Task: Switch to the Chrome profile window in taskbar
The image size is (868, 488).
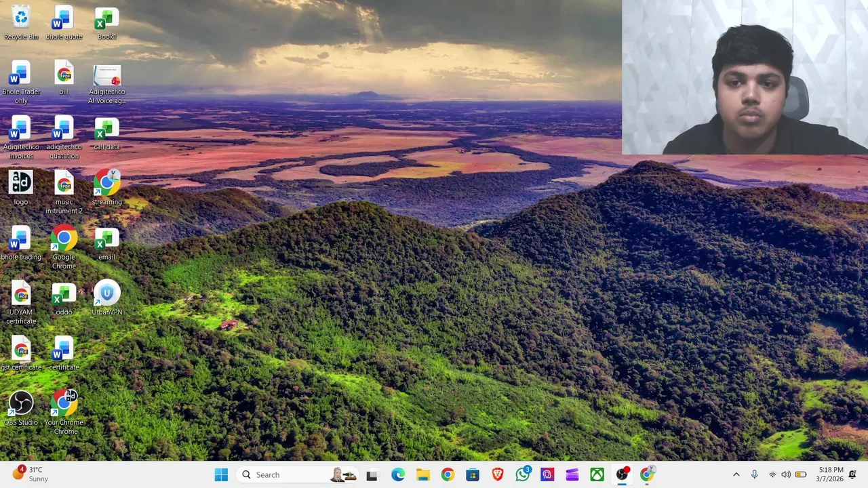Action: click(647, 474)
